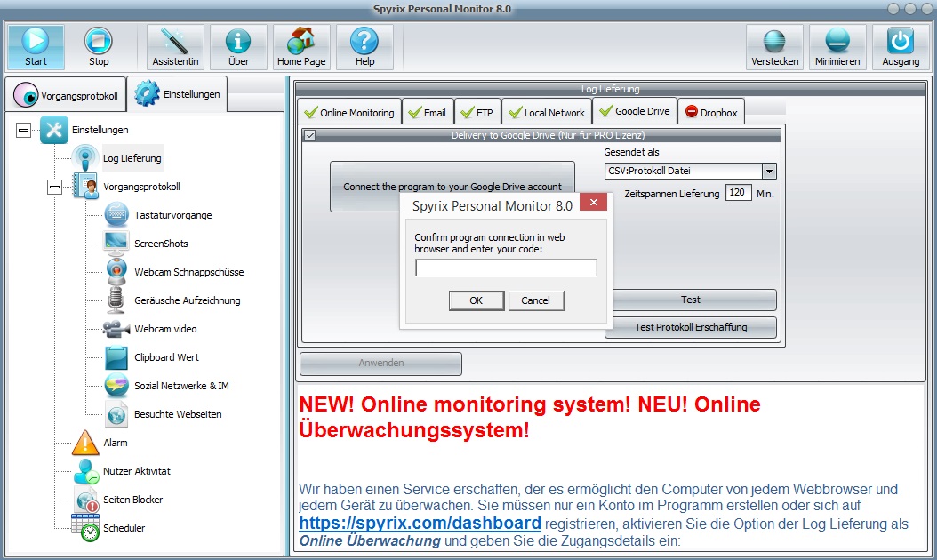Open the Dropbox tab
This screenshot has width=937, height=560.
click(711, 112)
